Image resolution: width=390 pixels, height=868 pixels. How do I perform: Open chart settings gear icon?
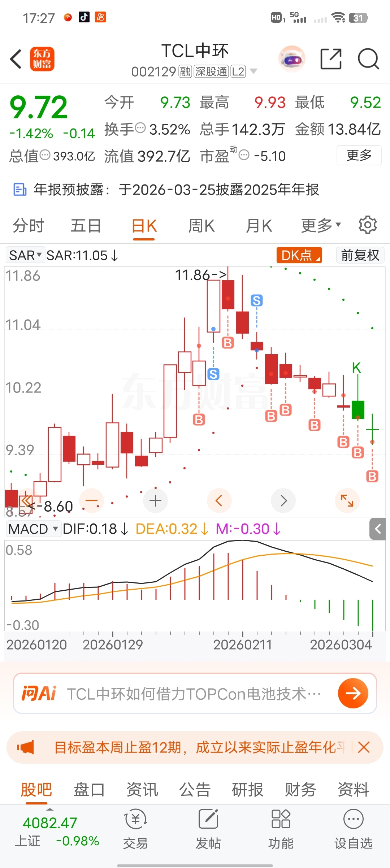368,225
